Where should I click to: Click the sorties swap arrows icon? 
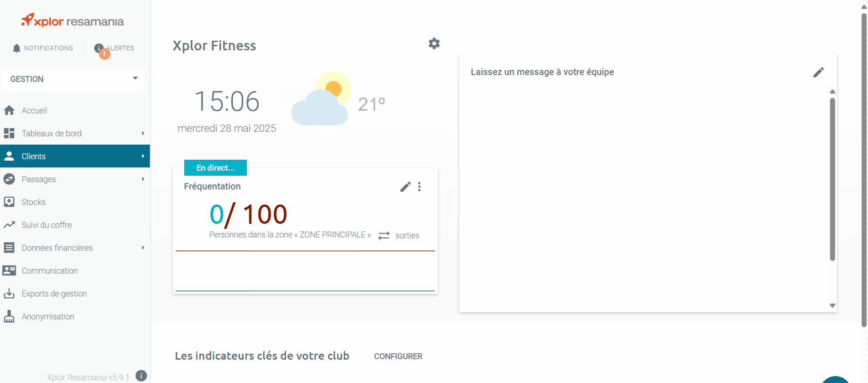coord(384,235)
